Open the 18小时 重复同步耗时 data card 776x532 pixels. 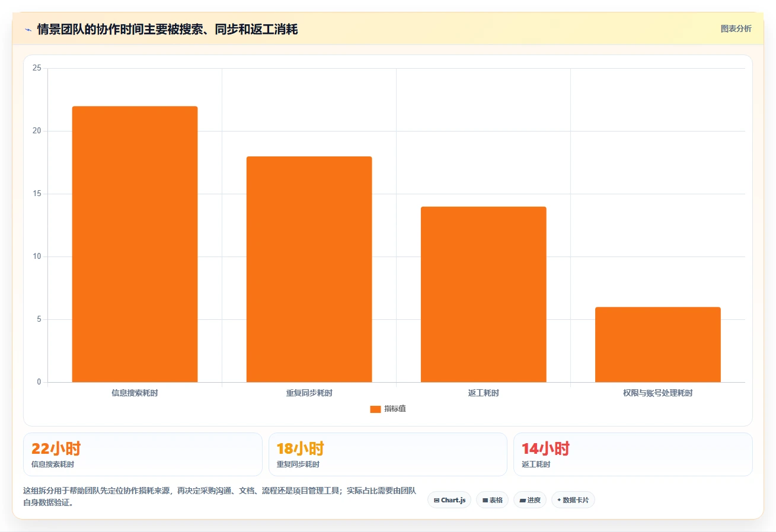(388, 454)
